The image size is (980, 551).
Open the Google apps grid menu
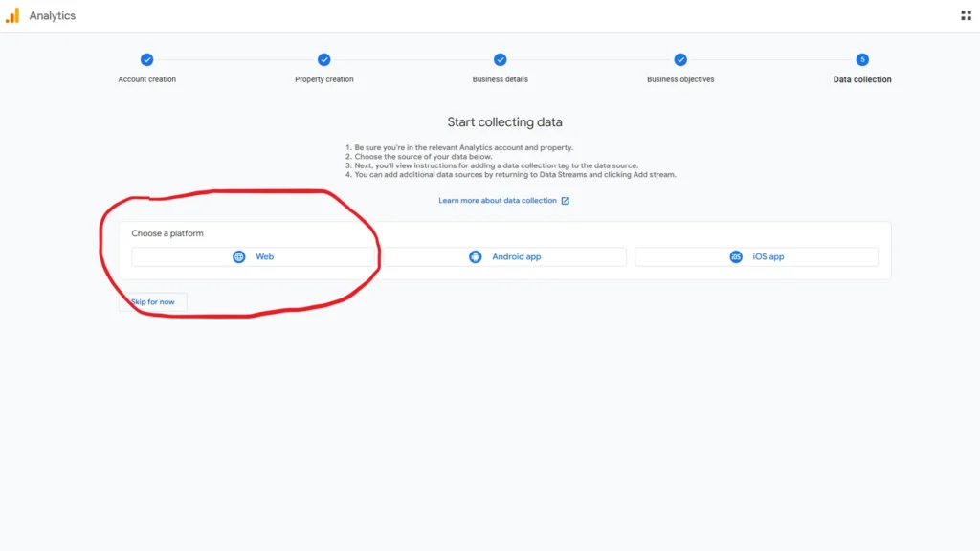(x=967, y=14)
